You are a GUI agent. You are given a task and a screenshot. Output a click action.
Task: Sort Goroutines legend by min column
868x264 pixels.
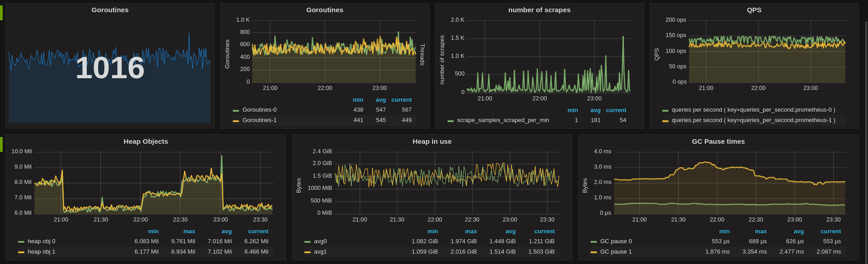[358, 100]
